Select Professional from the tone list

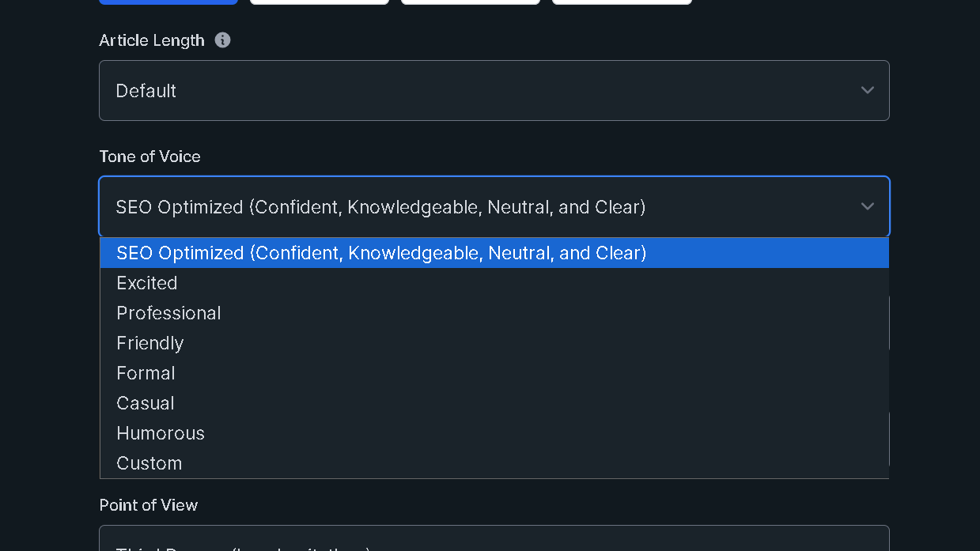168,313
